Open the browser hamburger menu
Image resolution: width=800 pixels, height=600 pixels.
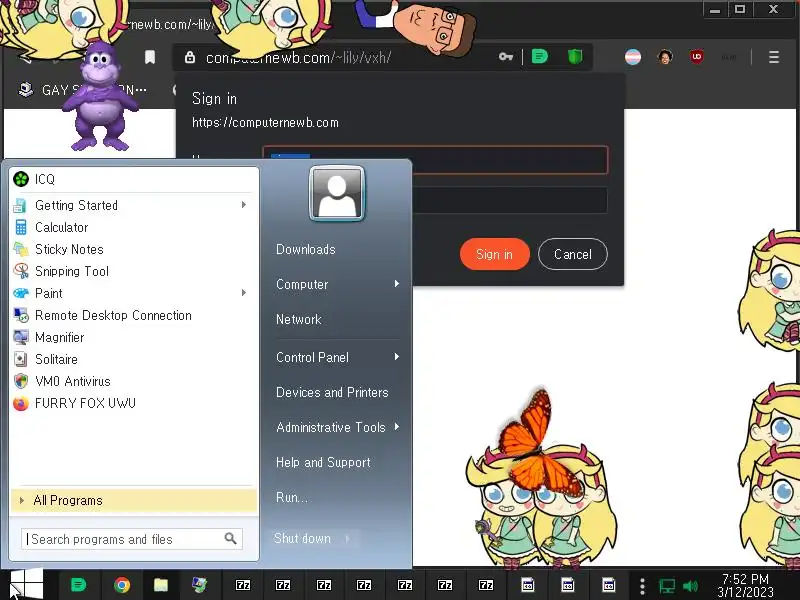[x=773, y=57]
